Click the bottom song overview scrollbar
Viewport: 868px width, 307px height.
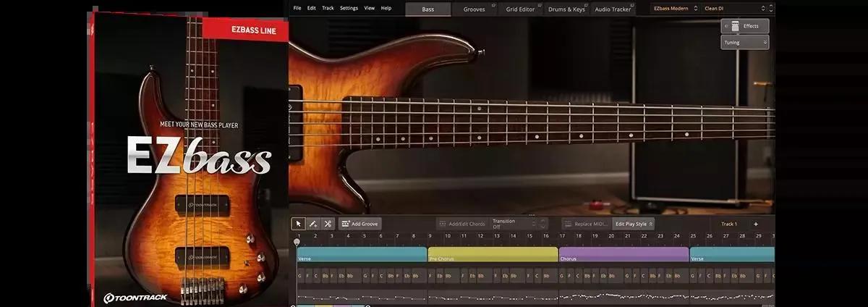(331, 306)
